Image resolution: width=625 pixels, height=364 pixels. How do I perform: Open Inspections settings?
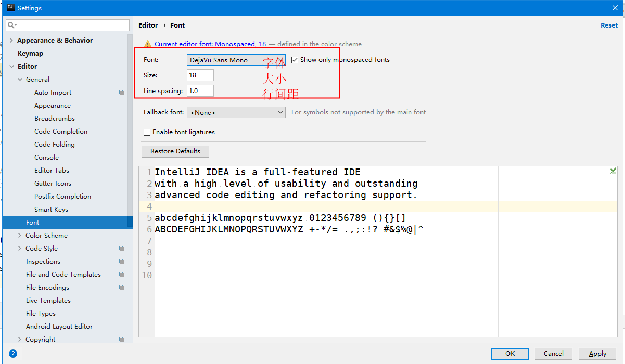43,262
